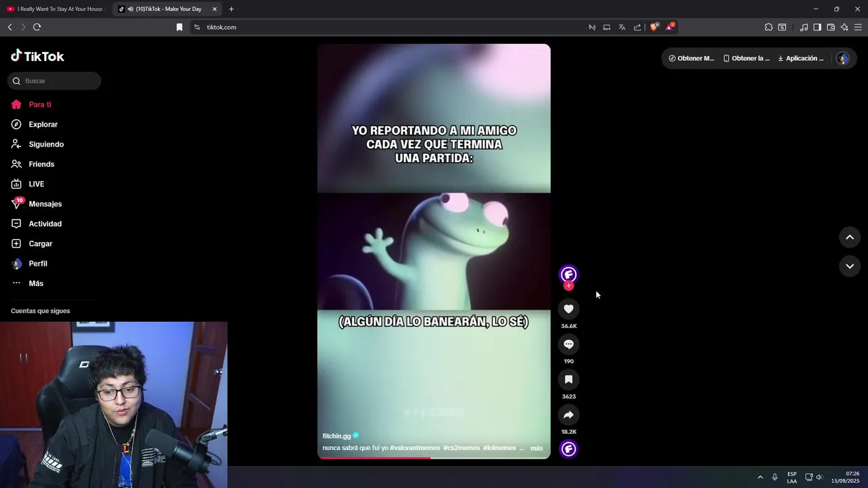This screenshot has width=868, height=488.
Task: Click the Buscar search field
Action: 54,81
